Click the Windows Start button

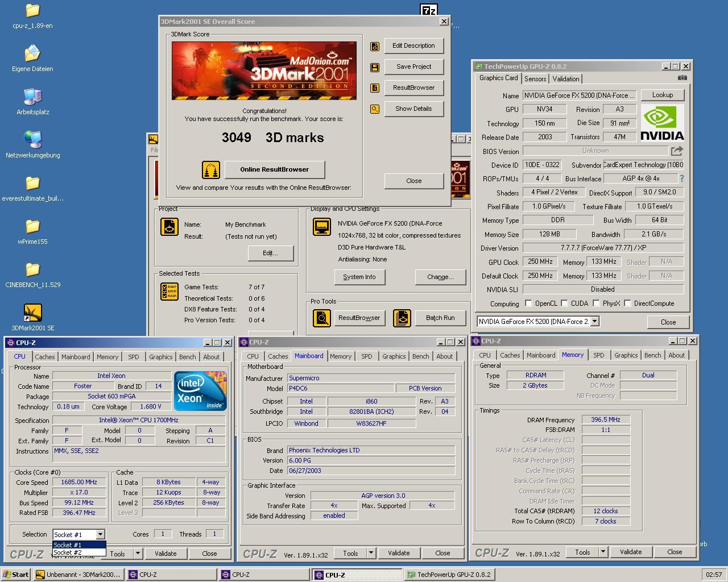coord(15,575)
